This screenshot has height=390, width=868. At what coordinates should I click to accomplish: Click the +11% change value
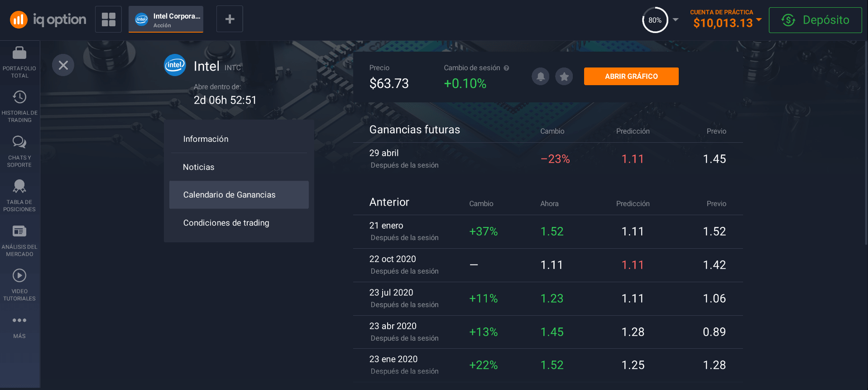click(x=484, y=299)
